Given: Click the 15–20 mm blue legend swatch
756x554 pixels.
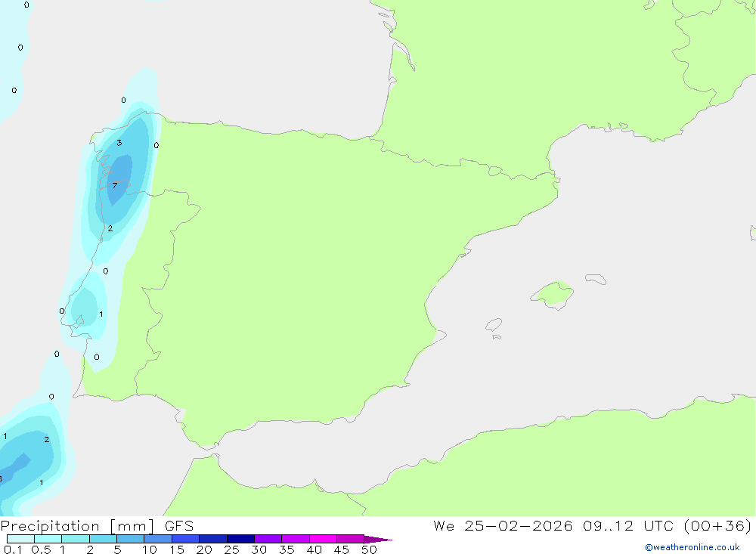Looking at the screenshot, I should click(x=186, y=539).
